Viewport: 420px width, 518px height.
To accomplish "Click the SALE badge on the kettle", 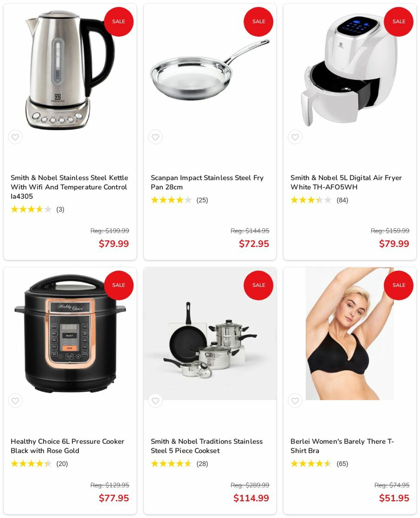I will coord(119,22).
